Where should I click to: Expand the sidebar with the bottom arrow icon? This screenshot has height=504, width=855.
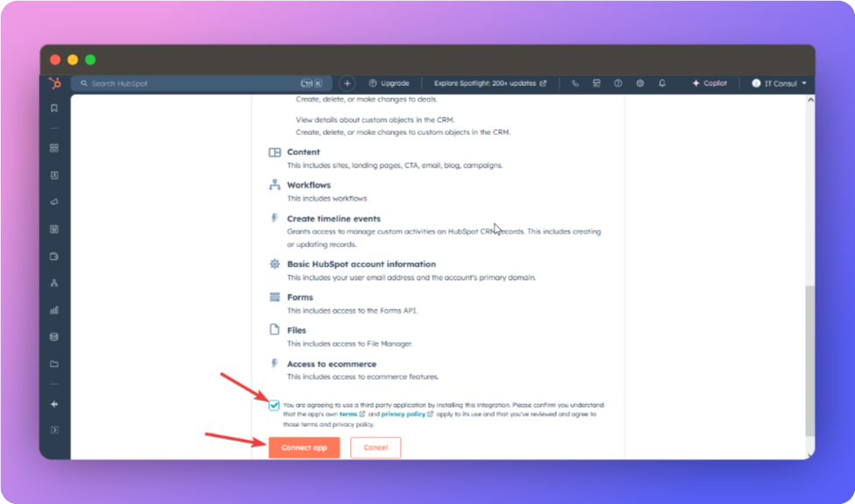[54, 430]
